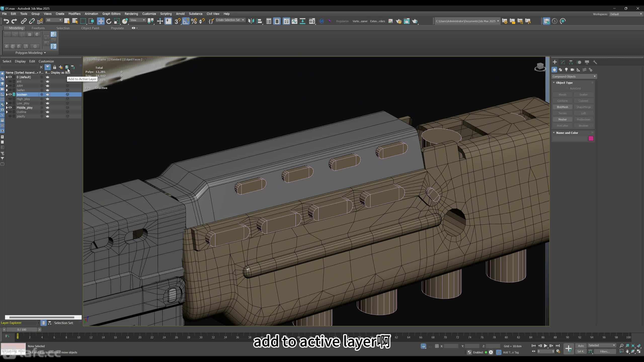Viewport: 644px width, 362px height.
Task: Open the layer explorer Customize menu
Action: [46, 61]
